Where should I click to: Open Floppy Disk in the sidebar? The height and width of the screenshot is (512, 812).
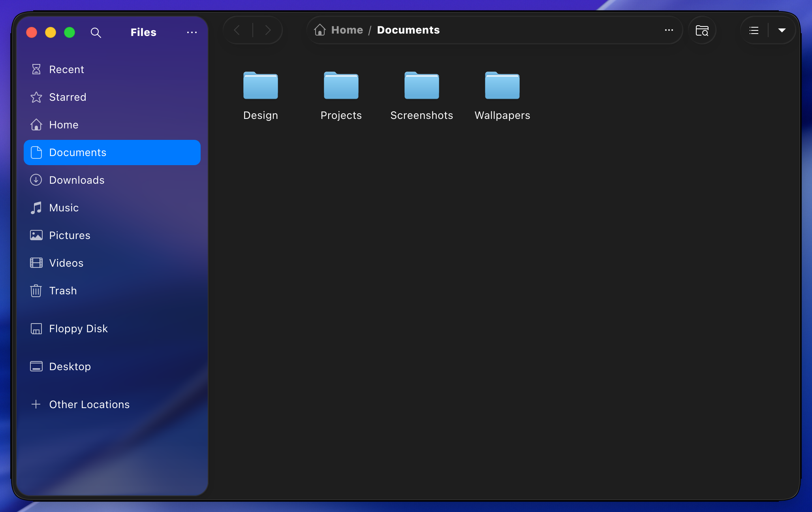pos(112,329)
